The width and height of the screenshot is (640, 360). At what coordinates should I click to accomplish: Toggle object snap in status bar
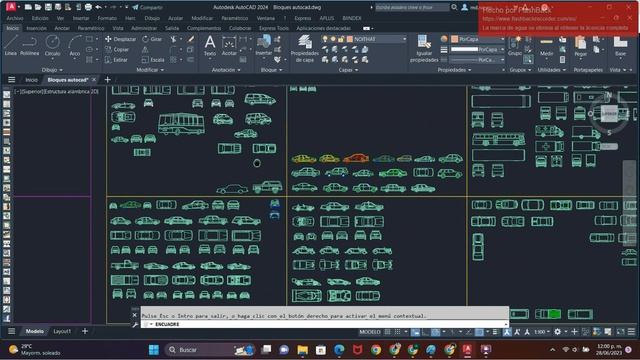pyautogui.click(x=479, y=332)
